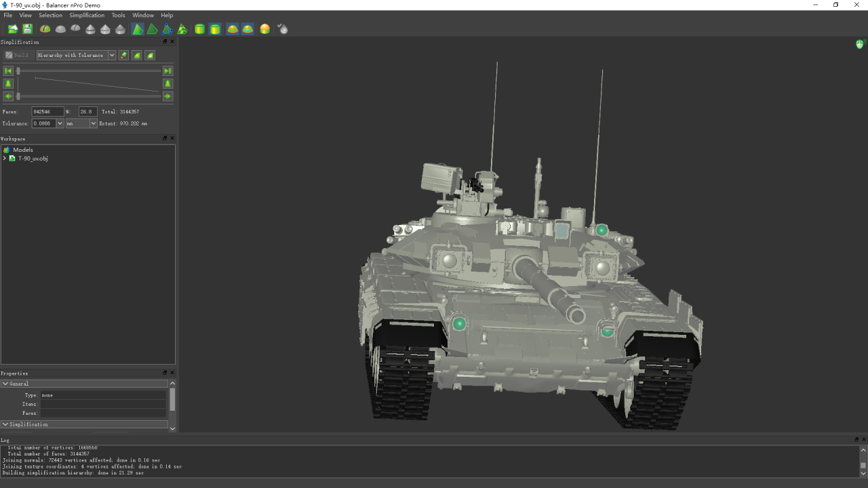
Task: Click the Save floppy disk icon
Action: click(28, 28)
